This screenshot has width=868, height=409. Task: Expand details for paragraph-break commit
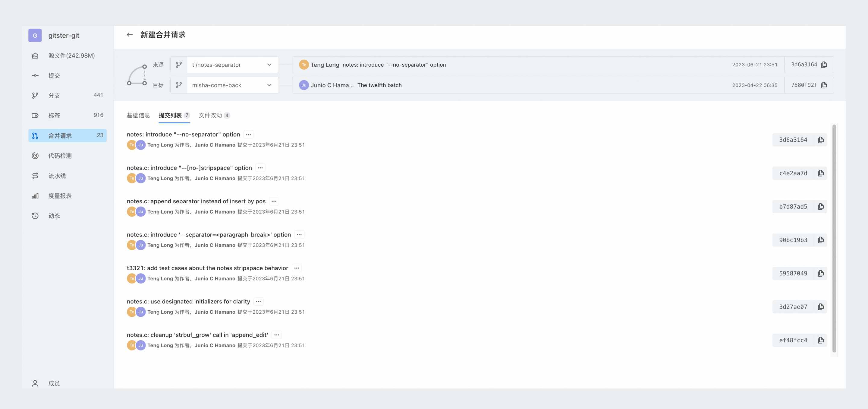click(x=299, y=235)
